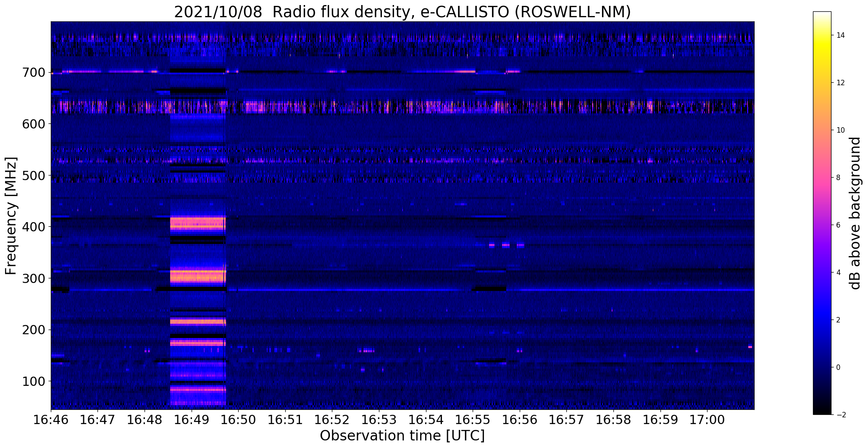Click the 16:58 time tick label
This screenshot has width=868, height=448.
click(613, 420)
